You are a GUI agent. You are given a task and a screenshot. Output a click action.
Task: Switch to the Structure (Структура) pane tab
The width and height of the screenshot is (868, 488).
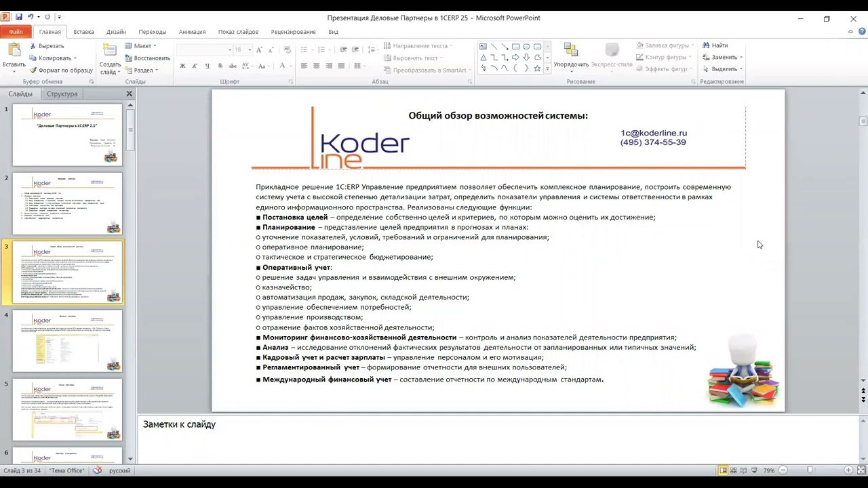[x=62, y=94]
